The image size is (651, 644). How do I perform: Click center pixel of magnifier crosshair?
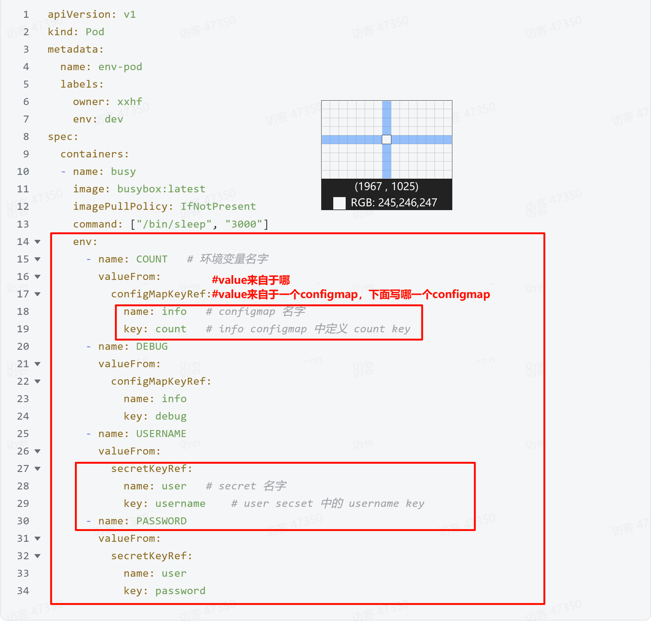point(387,140)
